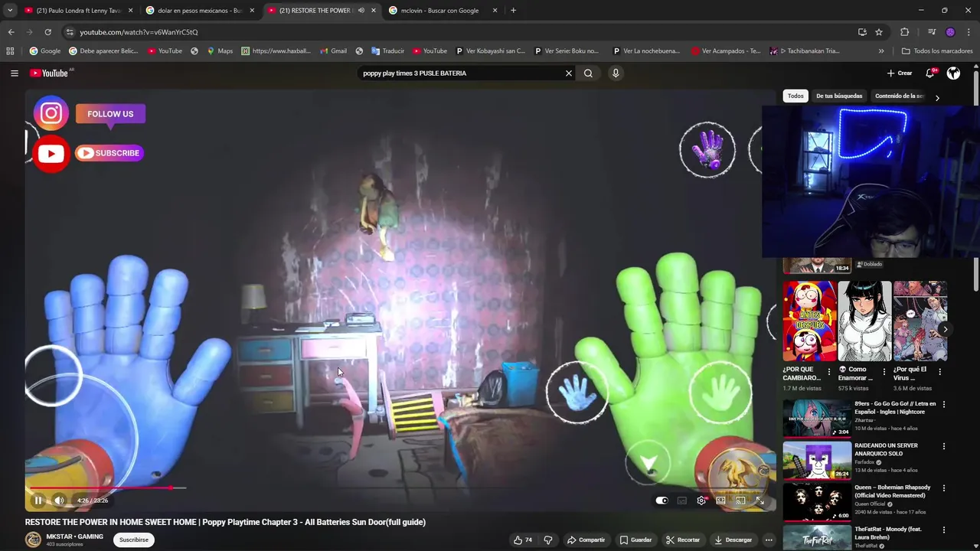View site information icon in address bar
This screenshot has width=980, height=551.
point(70,32)
